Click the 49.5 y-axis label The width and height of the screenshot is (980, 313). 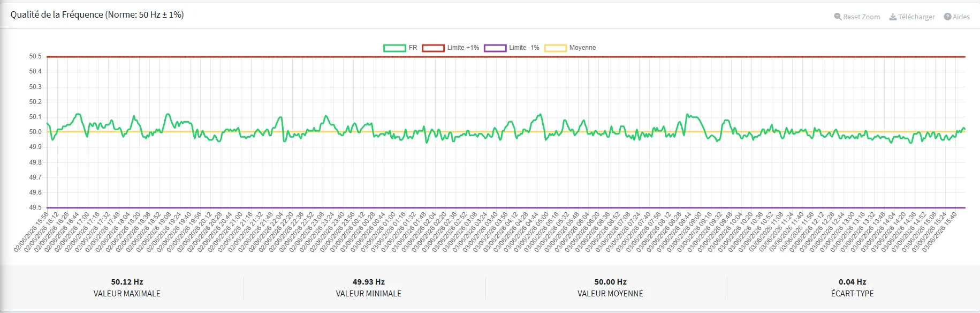(35, 207)
